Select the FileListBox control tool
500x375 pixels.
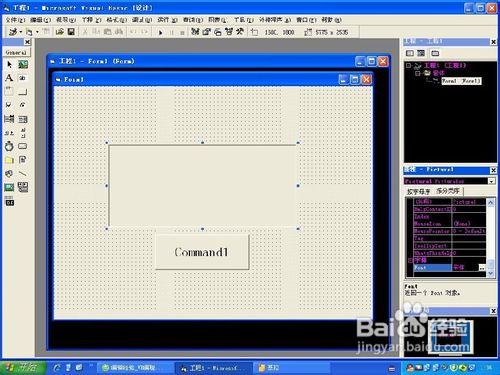point(23,160)
